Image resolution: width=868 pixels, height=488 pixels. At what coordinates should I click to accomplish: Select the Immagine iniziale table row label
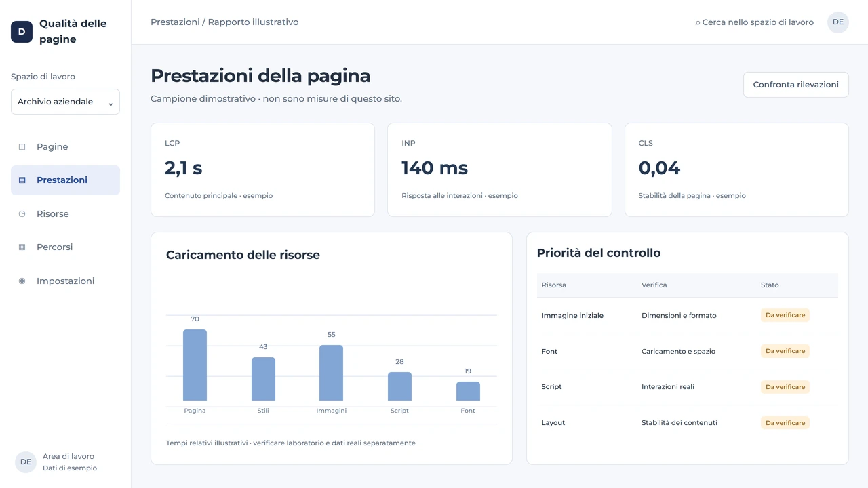pos(572,316)
